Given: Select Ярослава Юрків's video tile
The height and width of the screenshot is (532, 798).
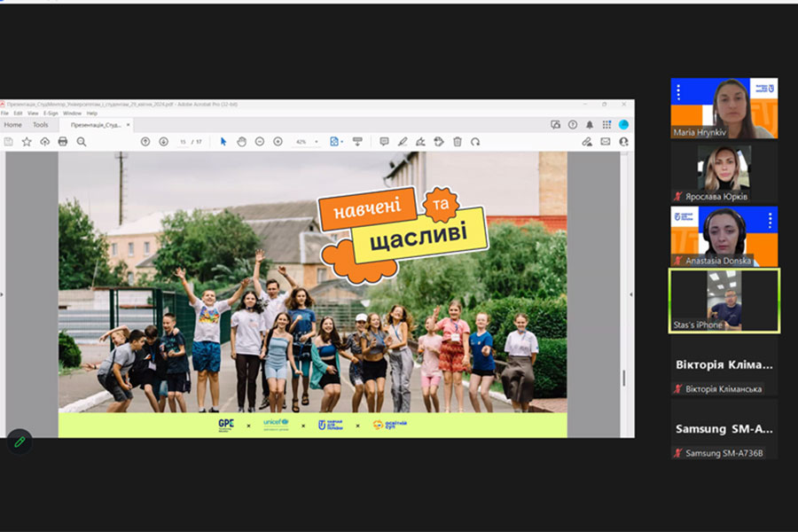Looking at the screenshot, I should pos(724,172).
